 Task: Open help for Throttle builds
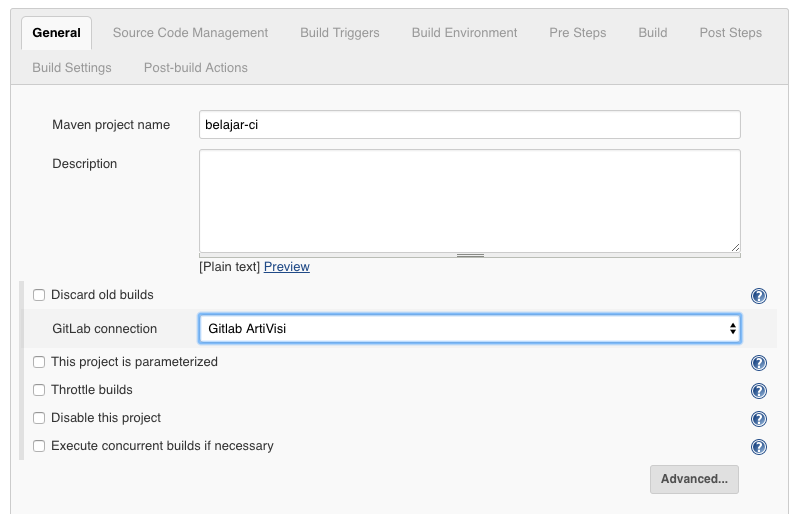(758, 391)
